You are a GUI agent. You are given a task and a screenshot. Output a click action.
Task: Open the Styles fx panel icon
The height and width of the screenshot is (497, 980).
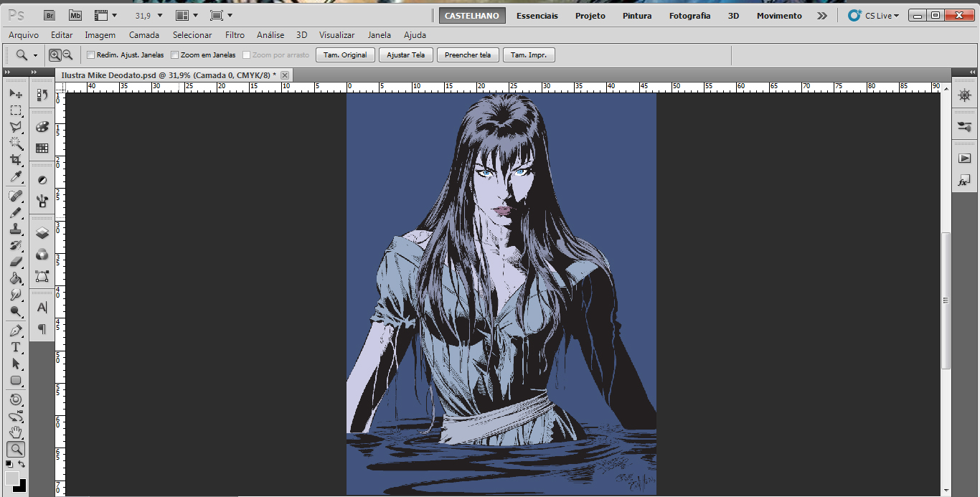(964, 181)
